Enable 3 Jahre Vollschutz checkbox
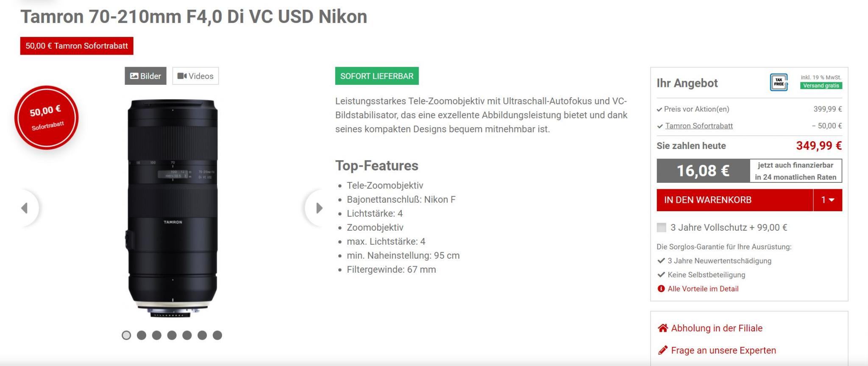 pos(661,228)
